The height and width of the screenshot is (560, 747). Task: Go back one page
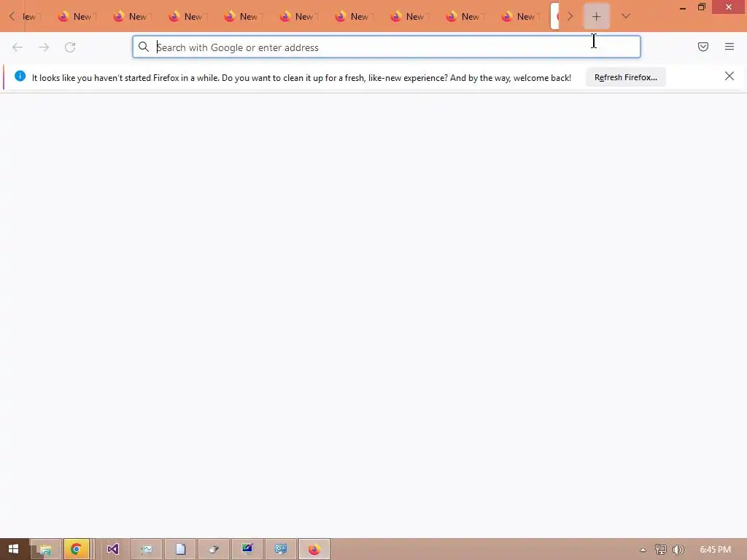18,47
